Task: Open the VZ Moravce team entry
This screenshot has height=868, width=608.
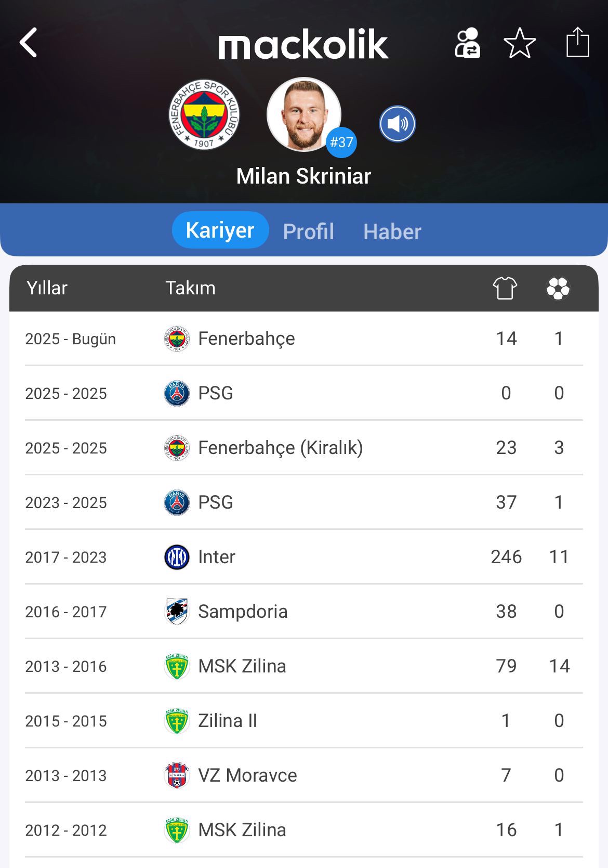Action: pos(247,775)
